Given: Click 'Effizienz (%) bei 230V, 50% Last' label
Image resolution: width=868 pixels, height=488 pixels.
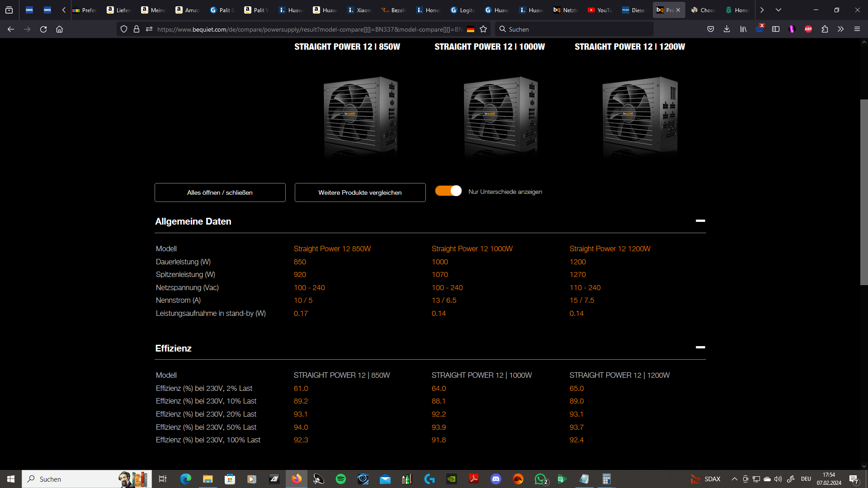Looking at the screenshot, I should pyautogui.click(x=206, y=427).
